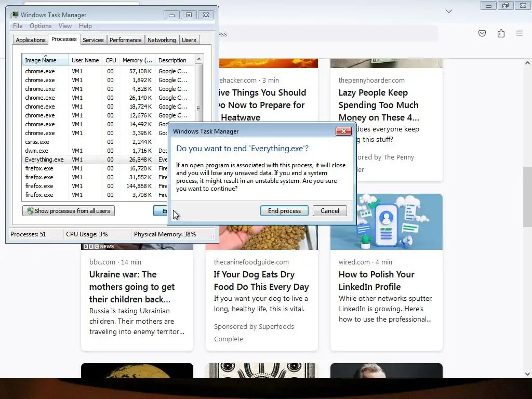
Task: Select csrss.exe in the process list
Action: click(96, 142)
